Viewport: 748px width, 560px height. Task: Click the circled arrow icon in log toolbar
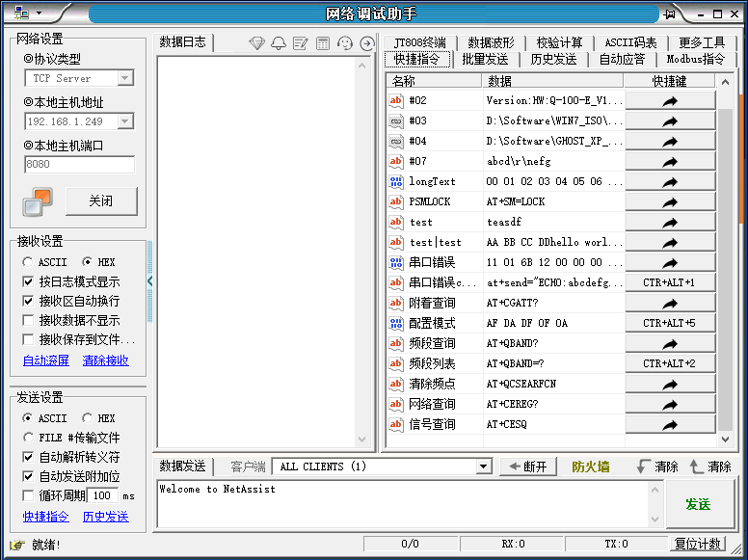(x=367, y=43)
